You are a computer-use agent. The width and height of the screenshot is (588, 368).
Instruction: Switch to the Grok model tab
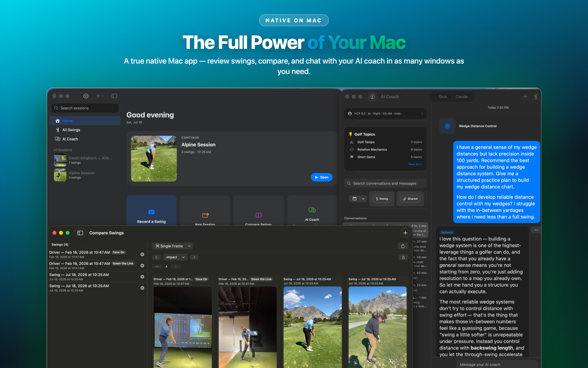[442, 97]
